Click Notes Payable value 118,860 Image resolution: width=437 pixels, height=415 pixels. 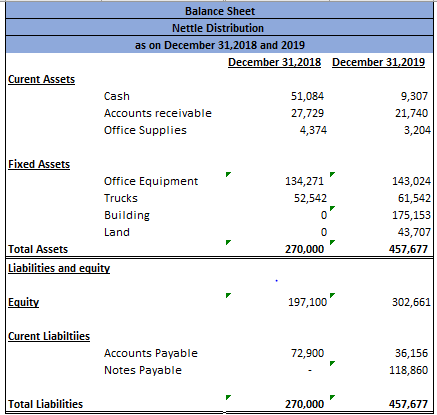[408, 370]
